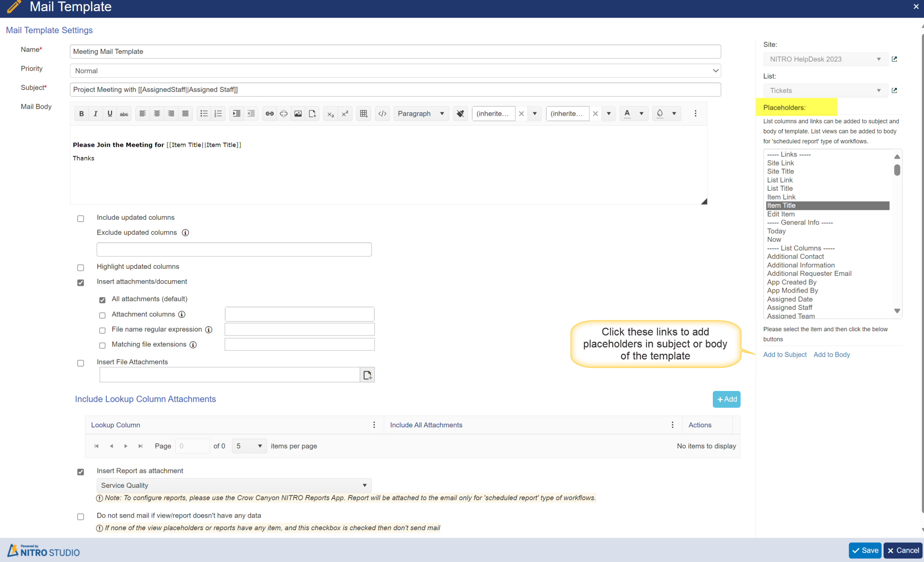
Task: Click the Underline formatting icon
Action: [x=109, y=113]
